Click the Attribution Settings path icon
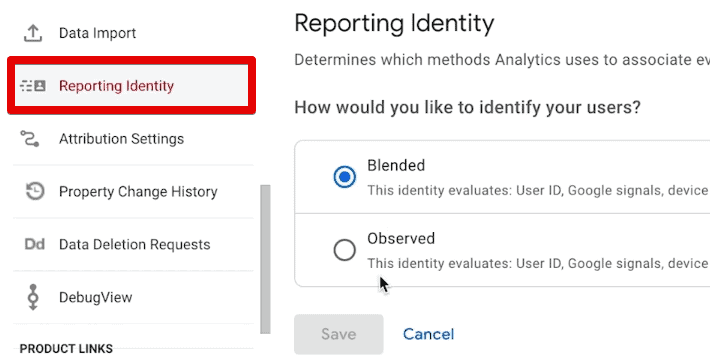This screenshot has height=360, width=710. (30, 139)
